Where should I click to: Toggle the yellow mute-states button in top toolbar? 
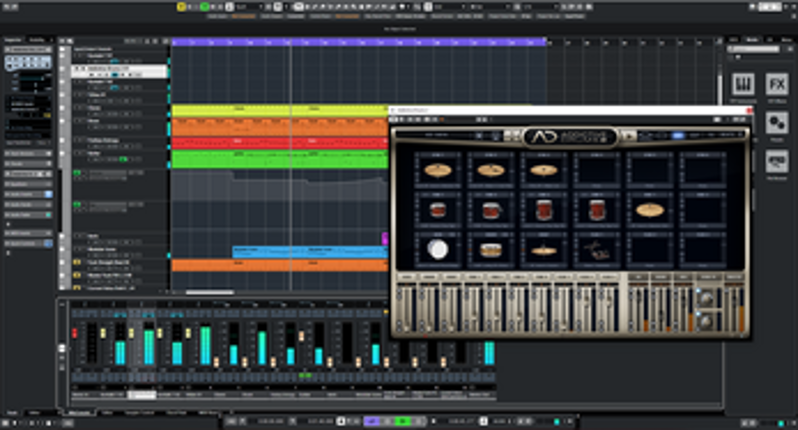tap(181, 7)
